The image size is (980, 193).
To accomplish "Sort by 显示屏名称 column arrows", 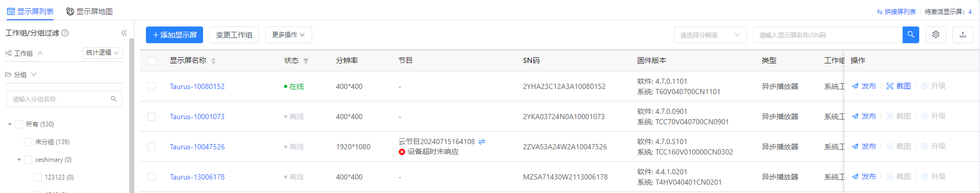I will (213, 61).
